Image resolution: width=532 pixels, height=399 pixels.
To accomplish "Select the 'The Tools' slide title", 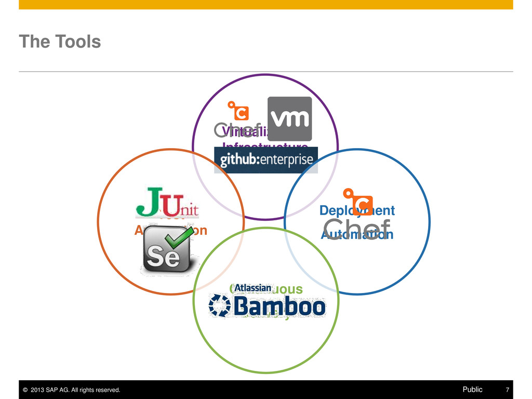I will (x=60, y=42).
